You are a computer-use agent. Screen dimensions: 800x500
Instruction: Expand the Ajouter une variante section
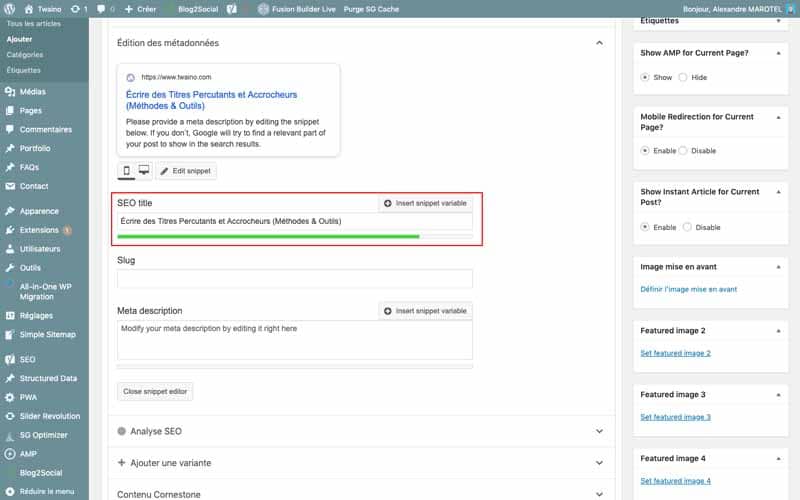(x=599, y=463)
